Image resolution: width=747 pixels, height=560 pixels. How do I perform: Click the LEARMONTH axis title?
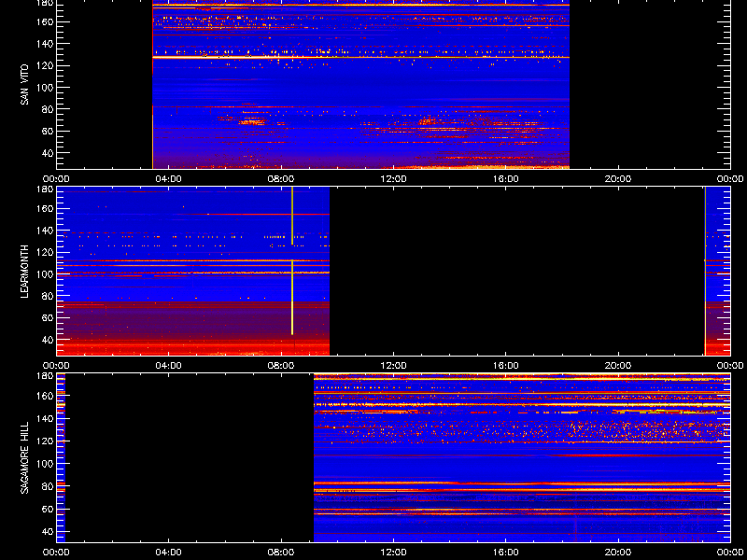(24, 272)
